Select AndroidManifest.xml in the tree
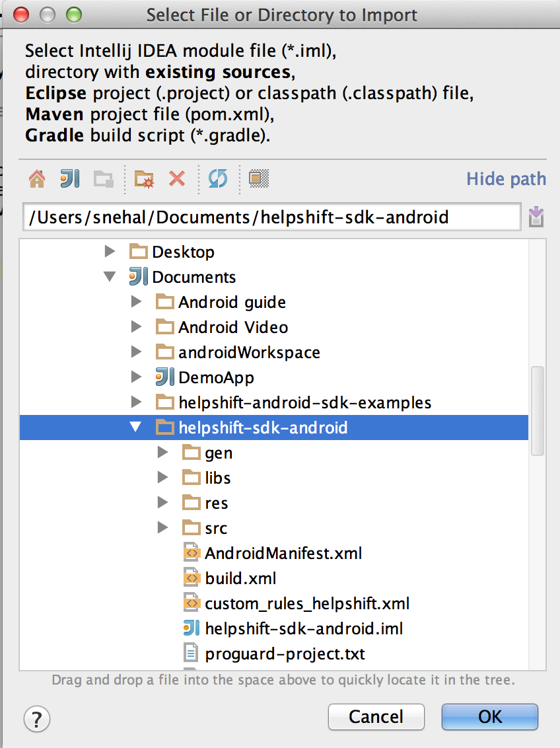The image size is (560, 748). pos(283,553)
